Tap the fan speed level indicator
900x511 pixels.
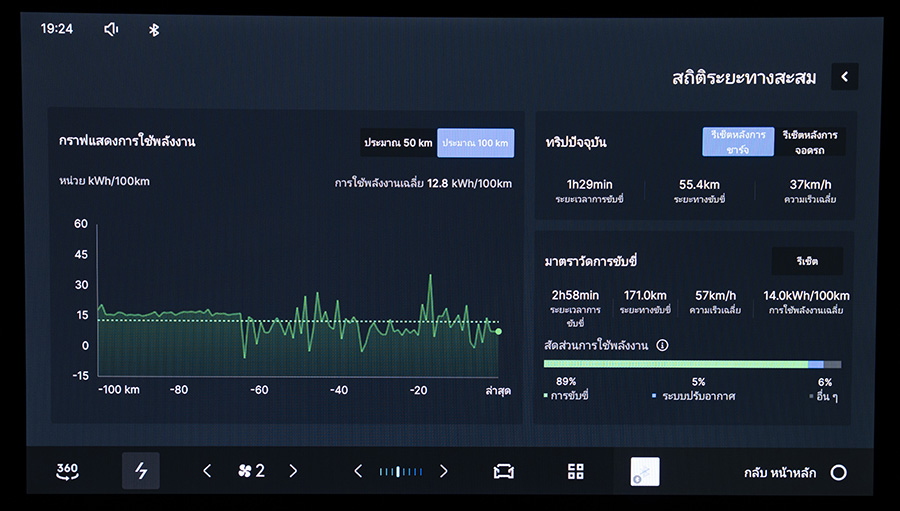250,471
